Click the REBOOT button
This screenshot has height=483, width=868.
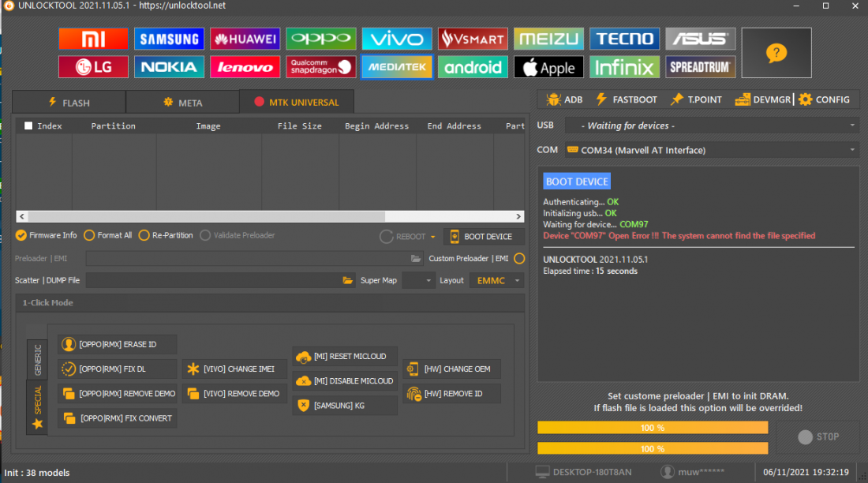403,237
